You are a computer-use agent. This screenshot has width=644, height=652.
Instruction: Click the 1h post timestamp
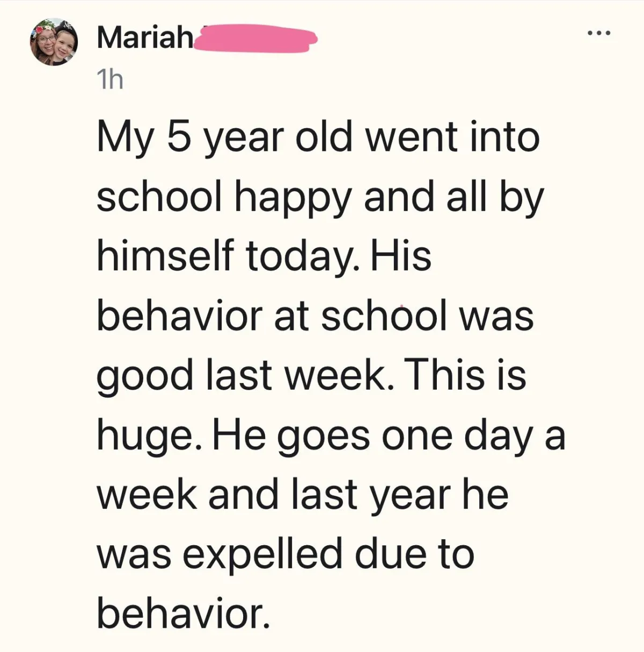109,80
